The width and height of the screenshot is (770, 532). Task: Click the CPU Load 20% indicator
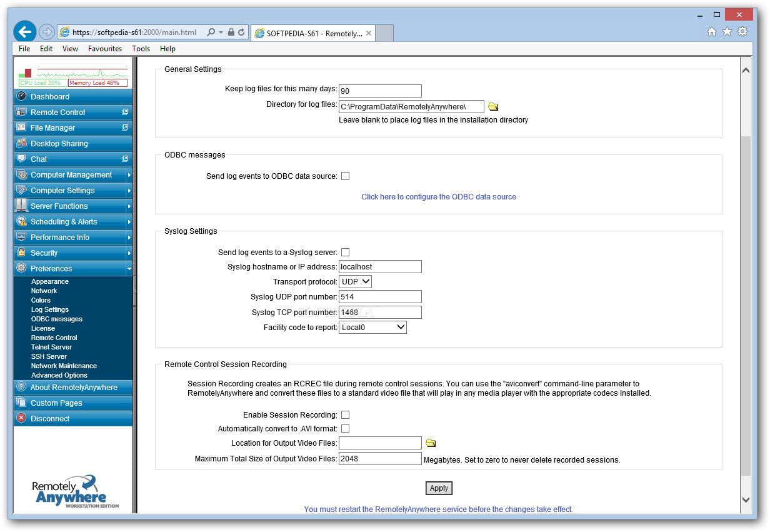(x=43, y=83)
